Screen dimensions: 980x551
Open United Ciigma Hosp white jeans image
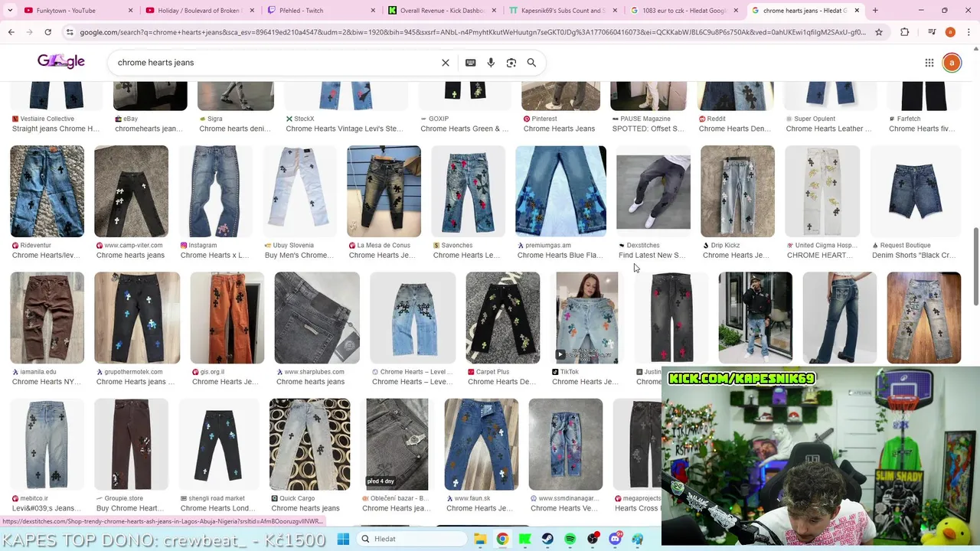pyautogui.click(x=822, y=191)
